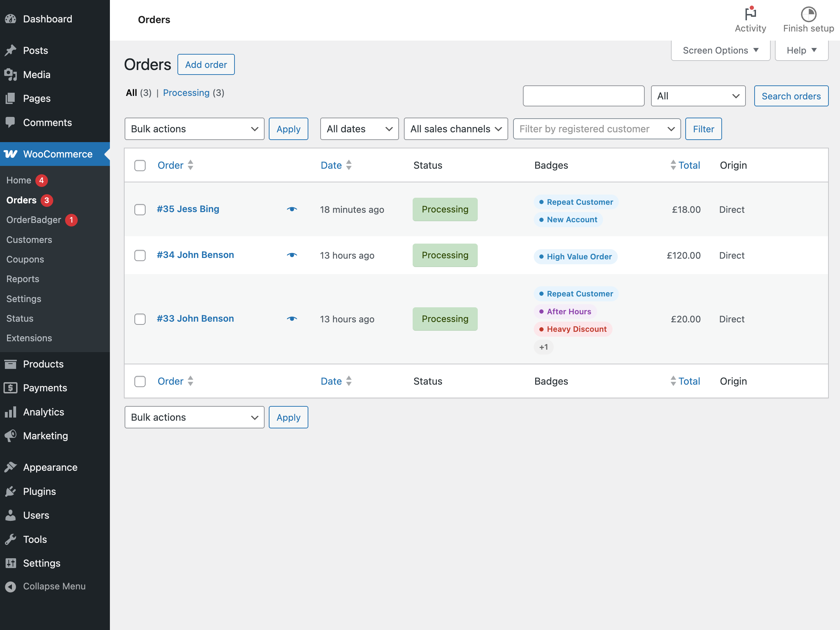The width and height of the screenshot is (840, 630).
Task: Click the Heavy Discount red badge
Action: 572,329
